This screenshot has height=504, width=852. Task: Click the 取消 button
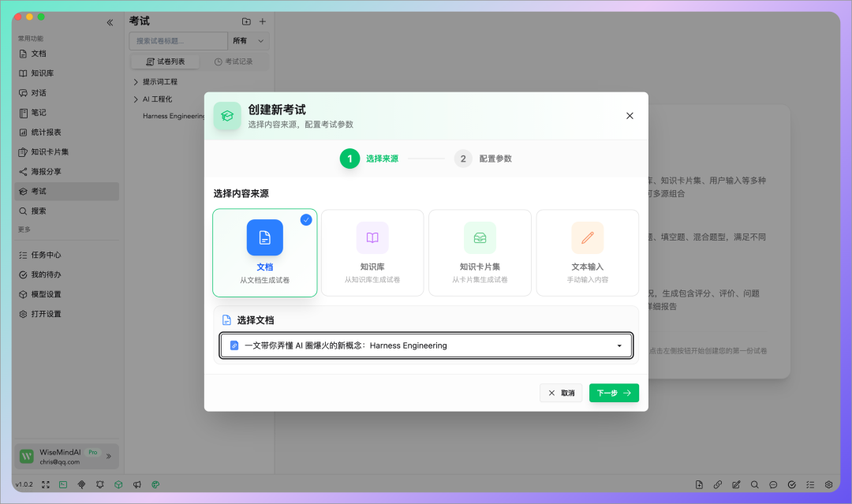click(561, 393)
